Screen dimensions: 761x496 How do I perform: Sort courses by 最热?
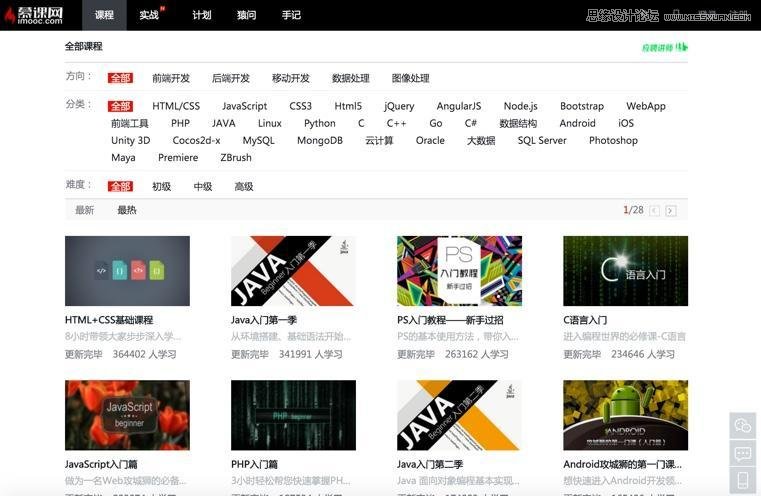[127, 210]
